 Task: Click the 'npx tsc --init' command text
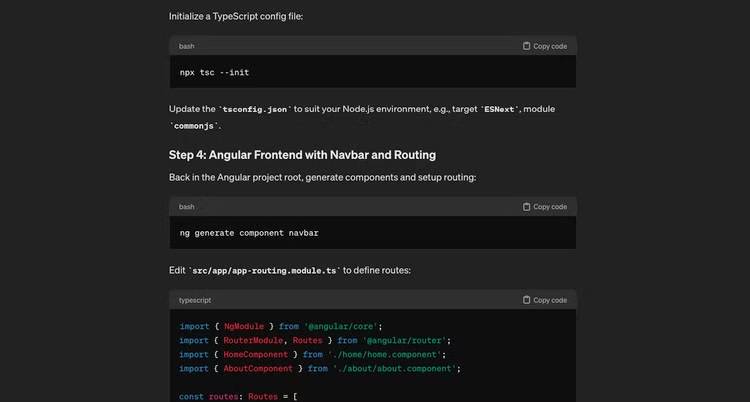coord(214,72)
